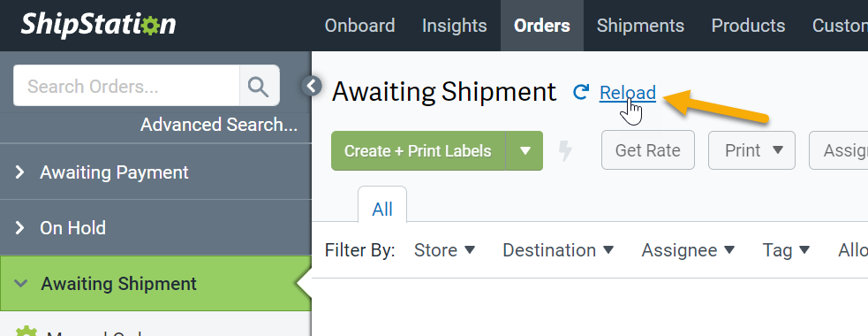The image size is (868, 336).
Task: Click the reload circular arrow icon
Action: pos(581,92)
